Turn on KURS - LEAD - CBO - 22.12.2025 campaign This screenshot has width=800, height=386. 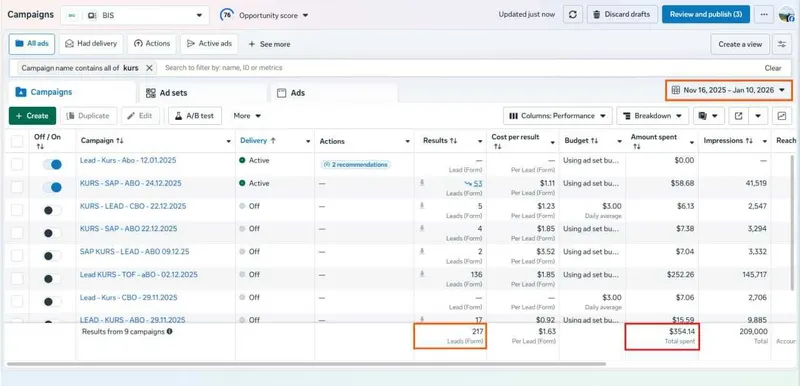[x=52, y=210]
